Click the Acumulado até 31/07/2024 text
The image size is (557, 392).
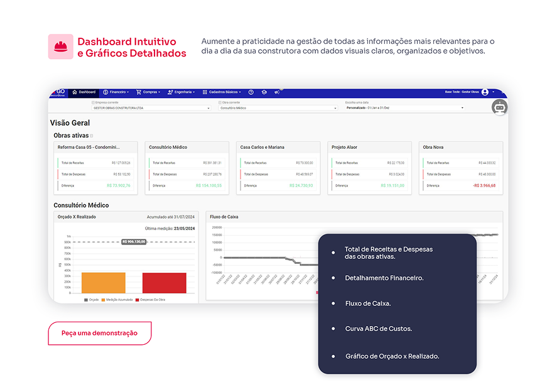pyautogui.click(x=171, y=217)
